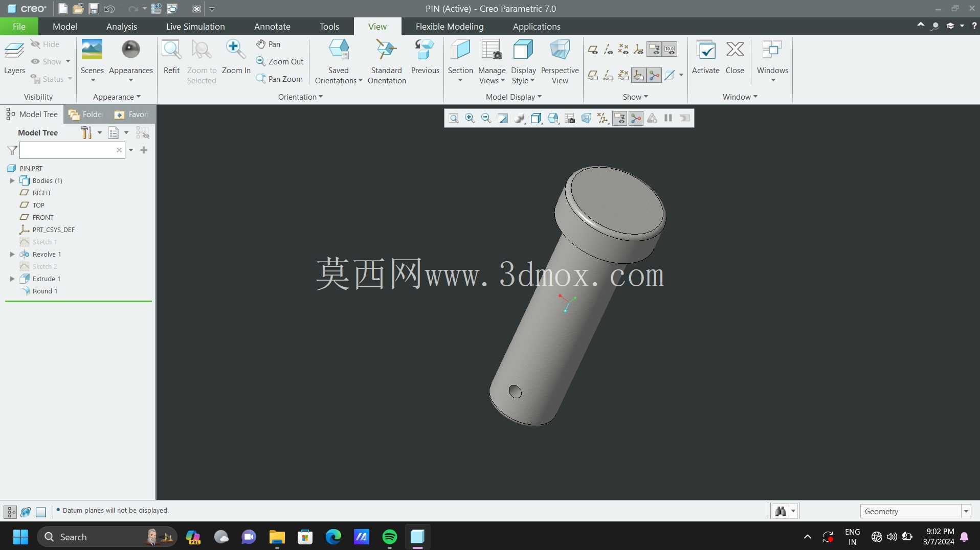Select Round 1 in the model tree
Viewport: 980px width, 550px height.
(x=45, y=291)
